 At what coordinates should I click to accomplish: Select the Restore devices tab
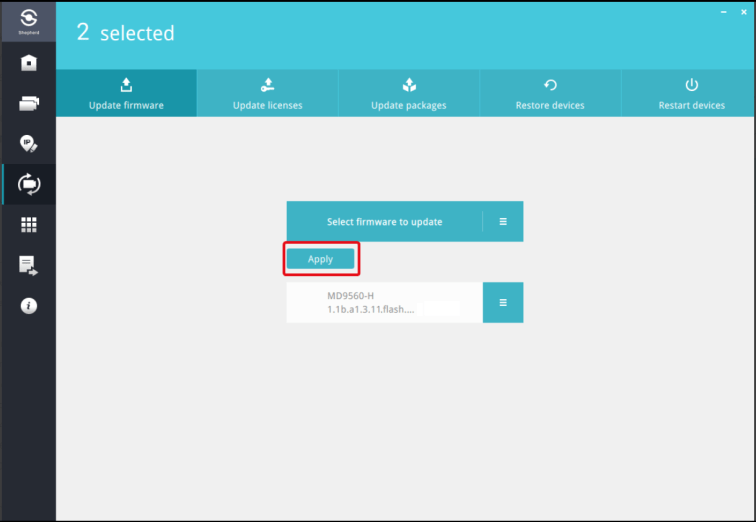pos(550,94)
